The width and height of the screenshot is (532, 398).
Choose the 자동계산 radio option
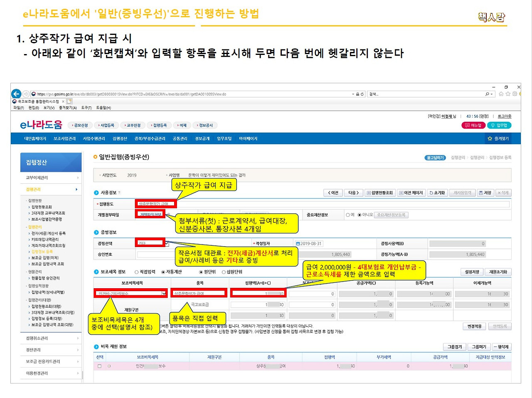click(163, 272)
